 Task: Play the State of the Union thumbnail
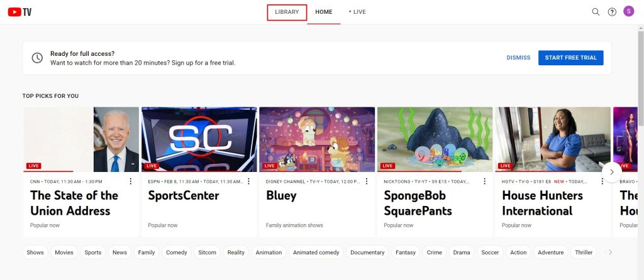[81, 139]
